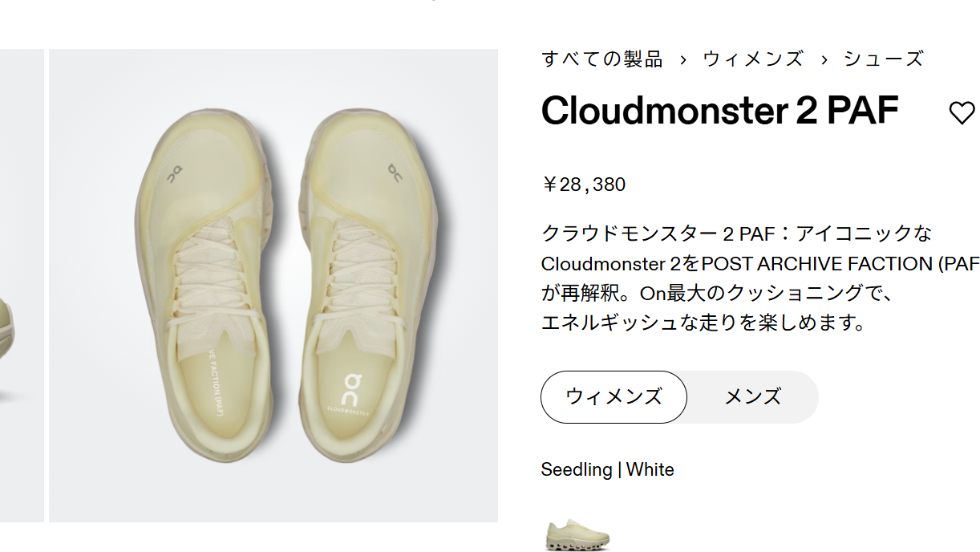This screenshot has height=552, width=980.
Task: Click On logo on right shoe toe
Action: [x=395, y=172]
